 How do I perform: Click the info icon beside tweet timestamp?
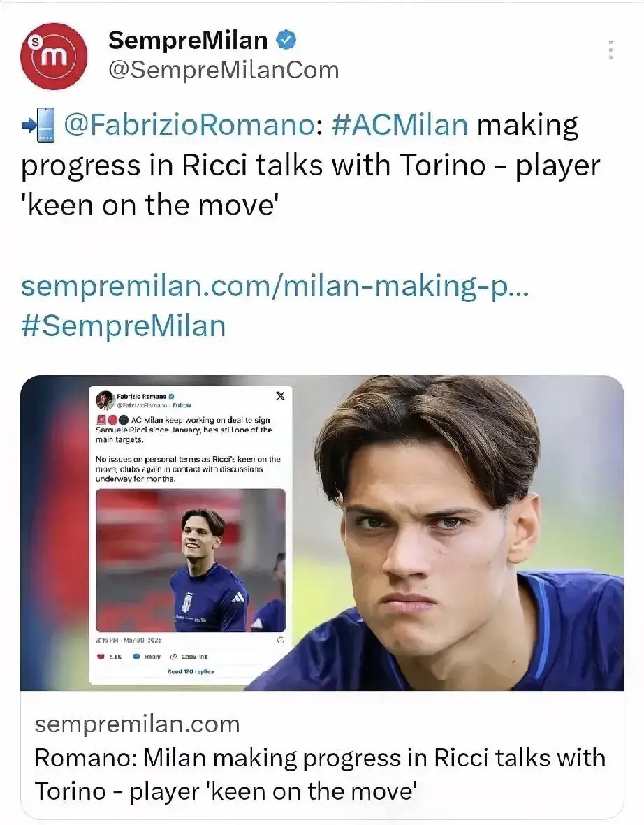tap(280, 641)
